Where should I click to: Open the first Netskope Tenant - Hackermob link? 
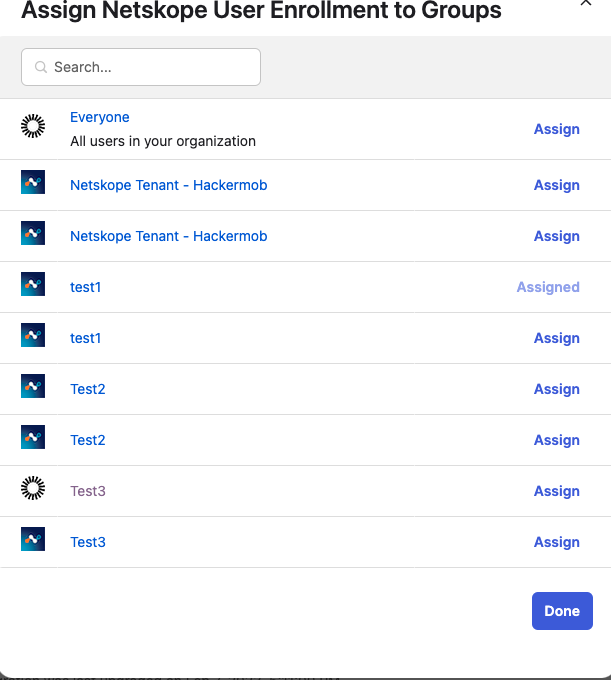click(x=169, y=185)
